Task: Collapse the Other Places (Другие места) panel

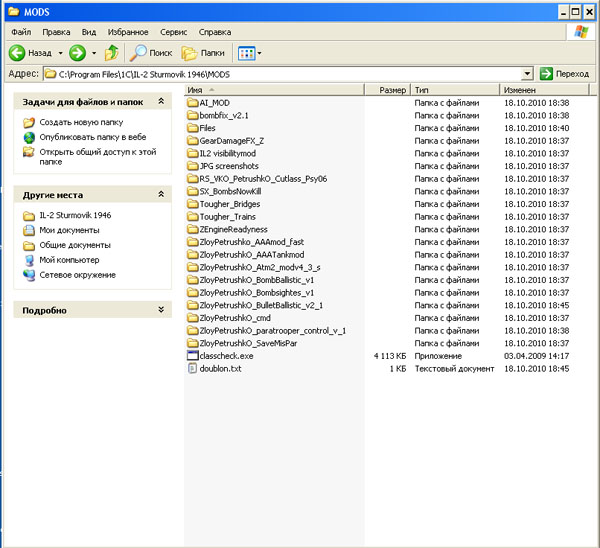Action: [x=161, y=195]
